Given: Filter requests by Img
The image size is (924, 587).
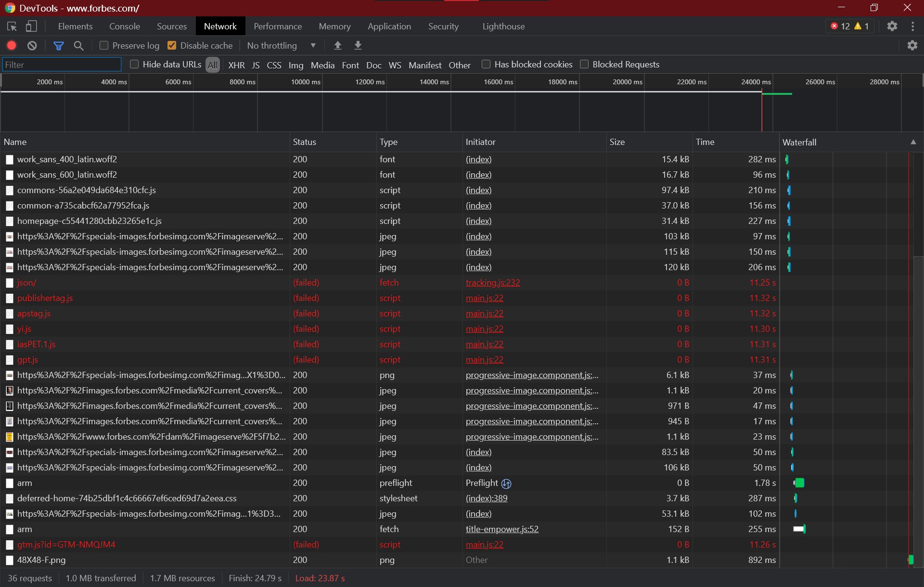Looking at the screenshot, I should (296, 65).
